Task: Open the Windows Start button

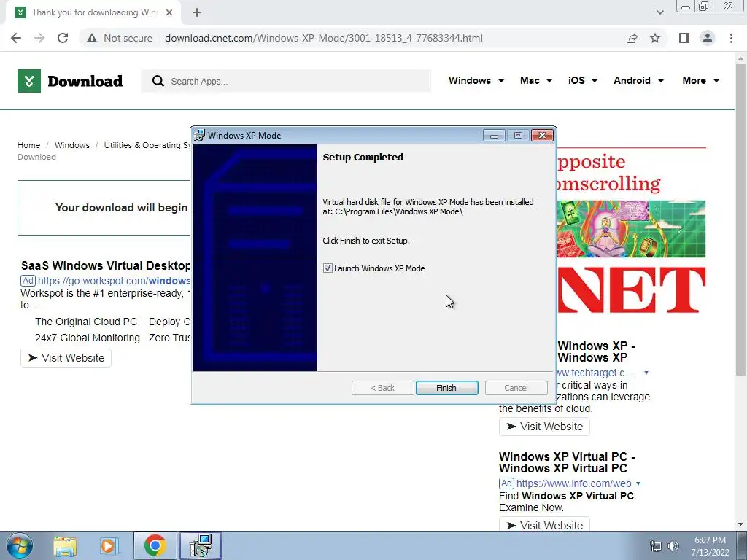Action: click(x=19, y=545)
